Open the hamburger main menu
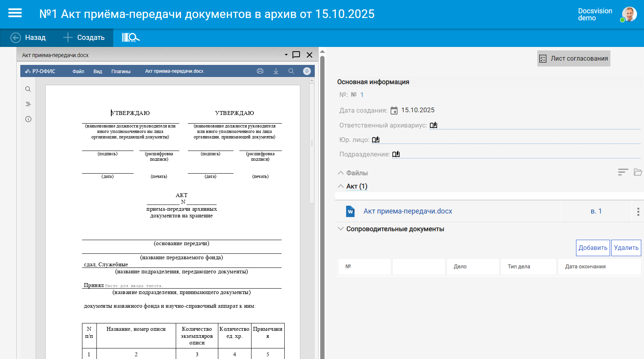This screenshot has width=644, height=359. coord(15,13)
